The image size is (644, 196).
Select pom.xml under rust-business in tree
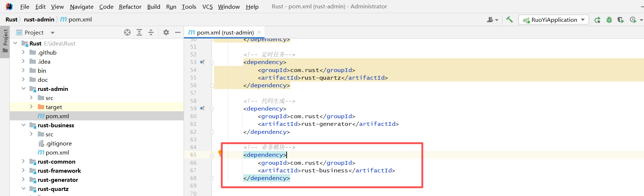(x=57, y=152)
